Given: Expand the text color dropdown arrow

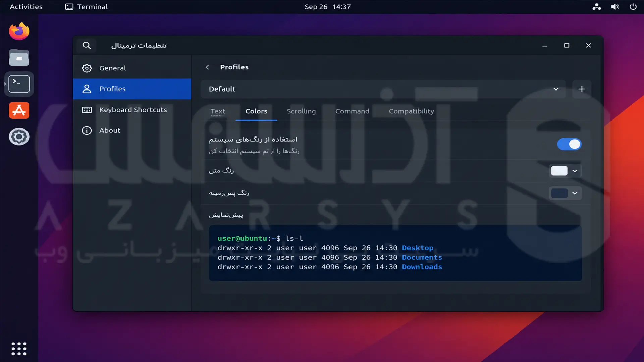Looking at the screenshot, I should click(575, 171).
